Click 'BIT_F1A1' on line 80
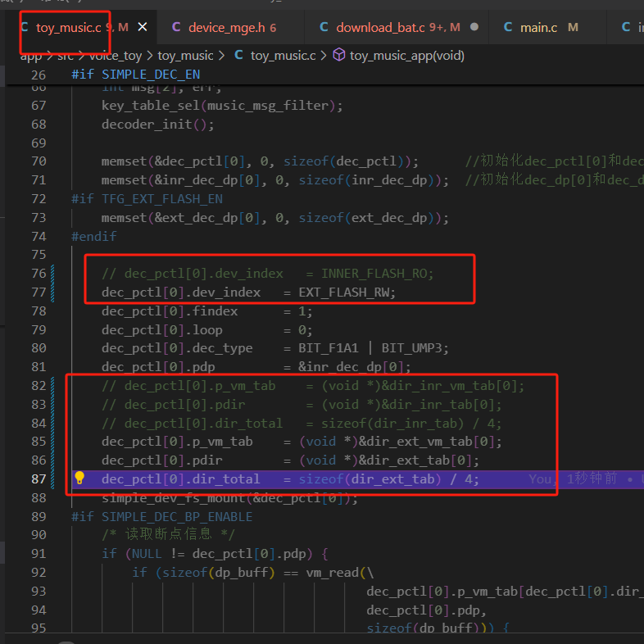 [x=329, y=348]
